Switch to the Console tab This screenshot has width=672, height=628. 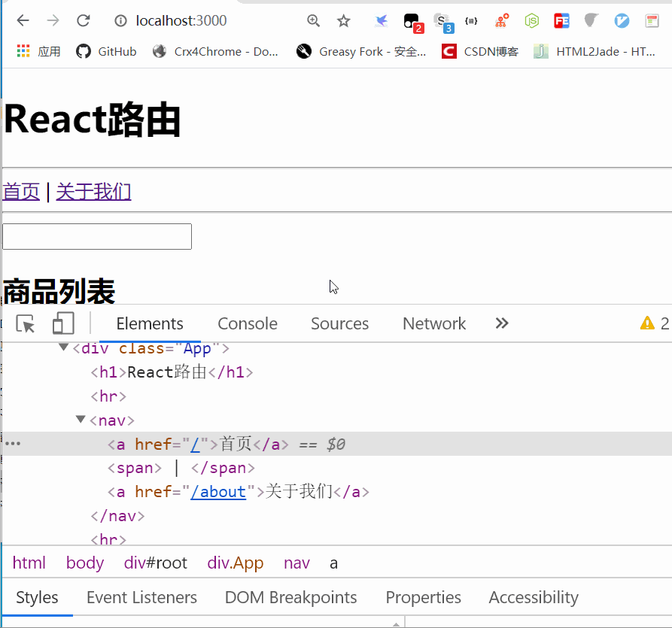pos(248,323)
